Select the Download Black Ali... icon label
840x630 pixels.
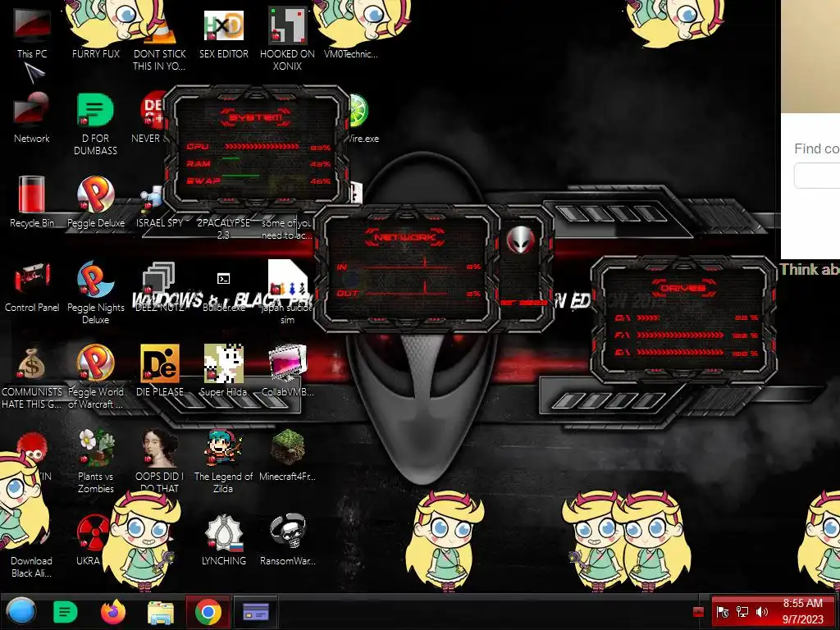tap(32, 567)
